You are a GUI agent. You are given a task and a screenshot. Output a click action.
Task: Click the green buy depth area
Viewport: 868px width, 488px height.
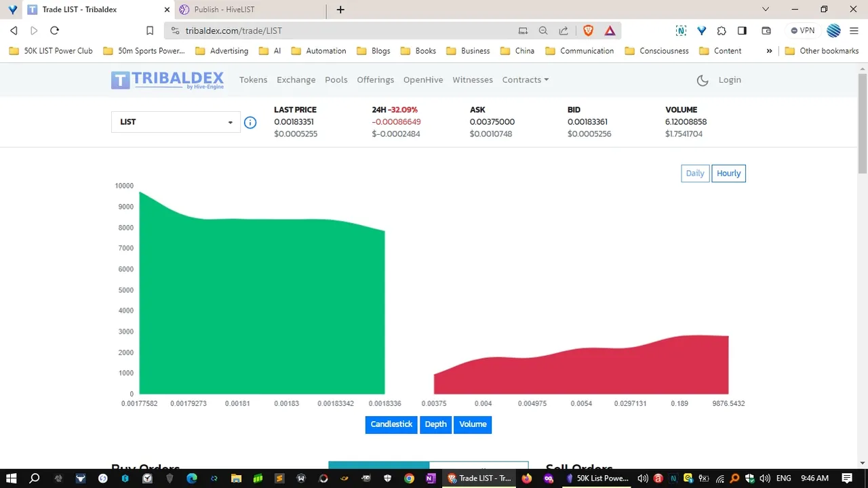click(262, 305)
